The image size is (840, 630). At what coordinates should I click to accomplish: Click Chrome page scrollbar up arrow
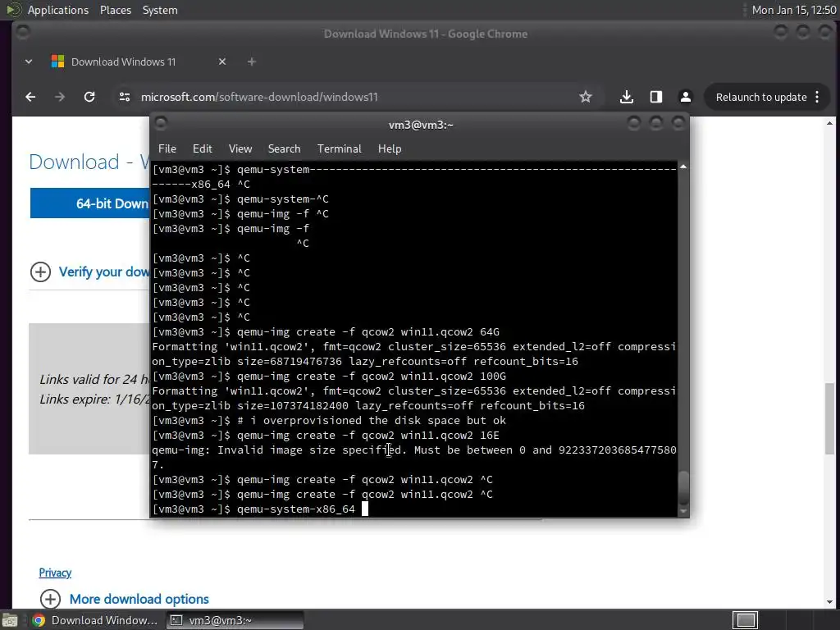coord(830,124)
